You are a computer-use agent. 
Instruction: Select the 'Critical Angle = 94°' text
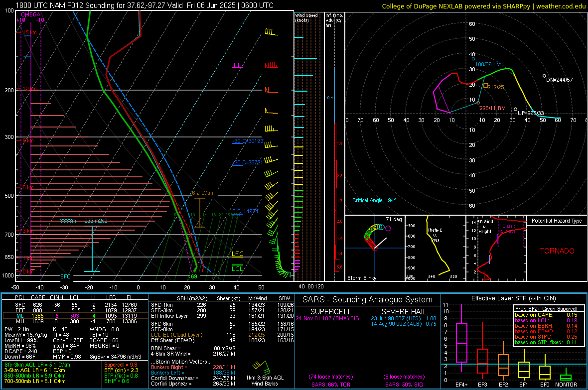click(374, 200)
